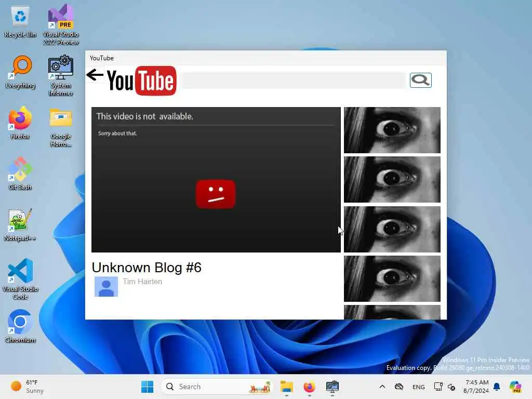Click the Tim Hairten channel avatar
The width and height of the screenshot is (532, 399).
[106, 286]
